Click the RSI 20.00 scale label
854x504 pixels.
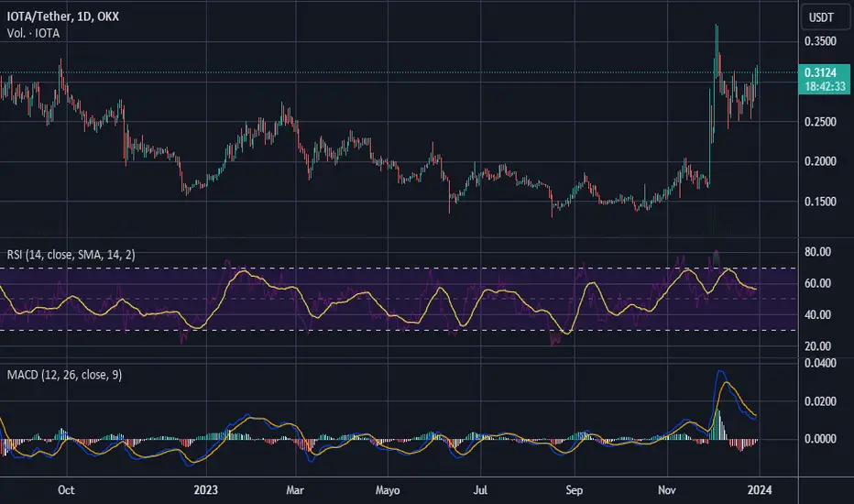pyautogui.click(x=817, y=346)
